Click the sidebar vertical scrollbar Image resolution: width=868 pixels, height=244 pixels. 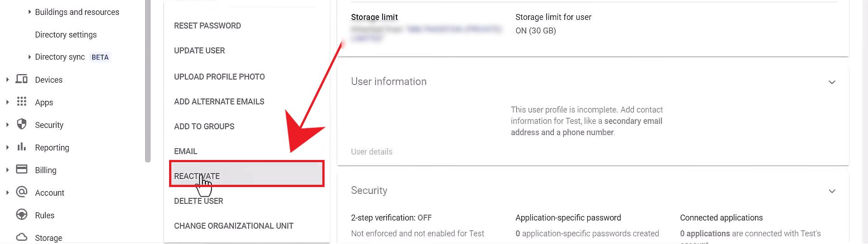pyautogui.click(x=147, y=81)
